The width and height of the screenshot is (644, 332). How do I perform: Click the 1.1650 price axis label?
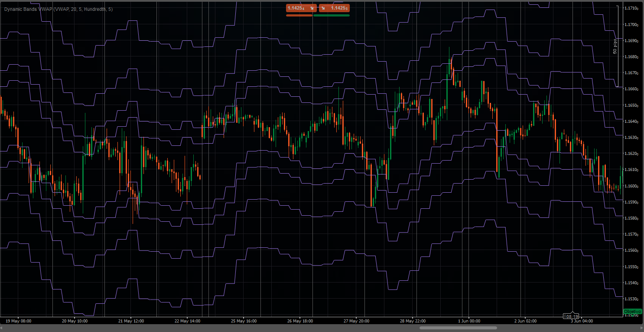coord(631,105)
